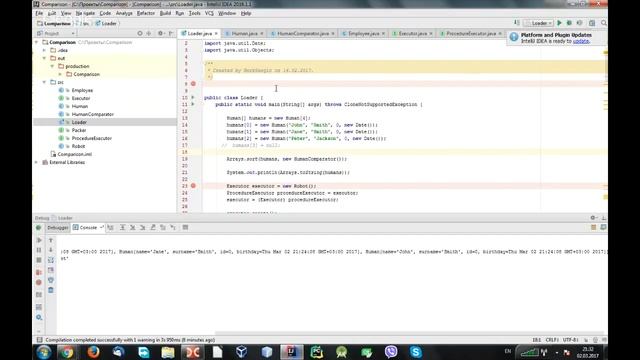Collapse the Comparison project root

[x=37, y=42]
